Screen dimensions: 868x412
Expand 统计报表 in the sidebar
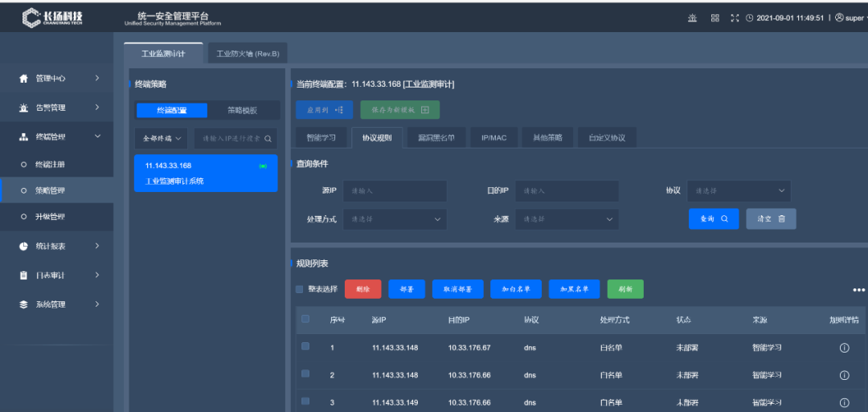pos(60,247)
